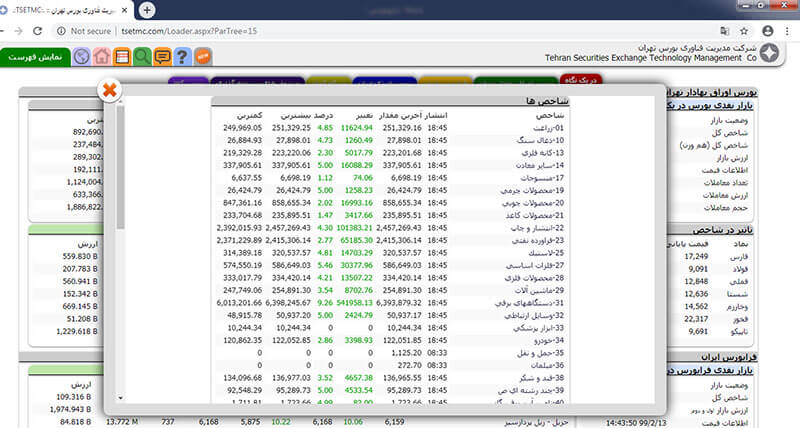Viewport: 800px width, 428px height.
Task: Click symbol 'فارس' in the background list
Action: click(739, 257)
